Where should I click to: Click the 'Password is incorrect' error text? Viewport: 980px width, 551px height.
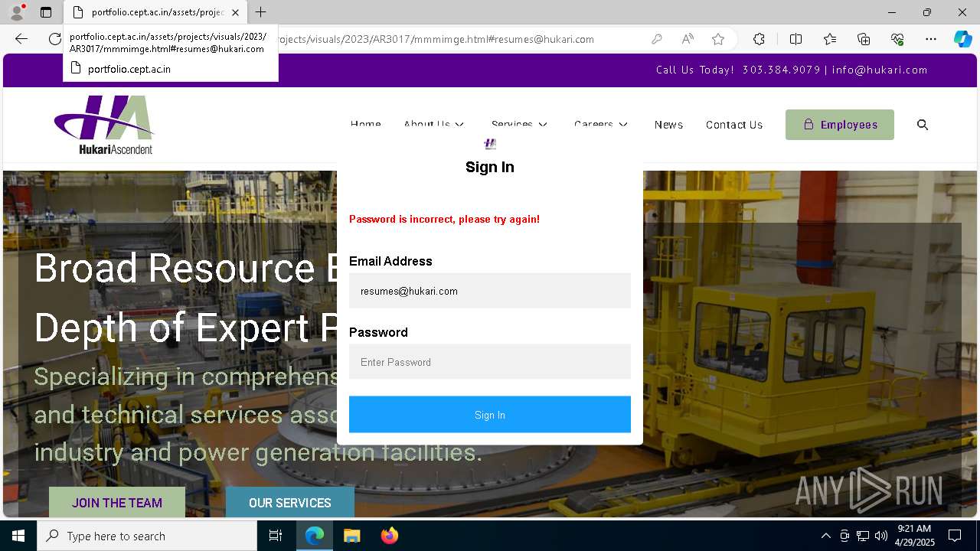point(444,219)
